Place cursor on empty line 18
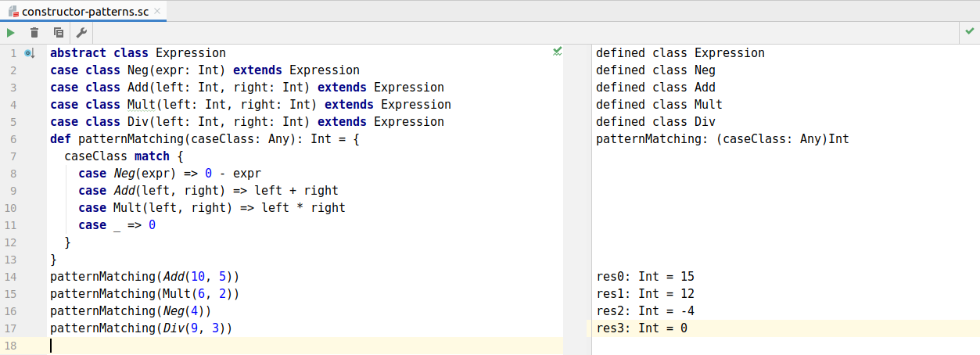This screenshot has height=355, width=980. [235, 346]
